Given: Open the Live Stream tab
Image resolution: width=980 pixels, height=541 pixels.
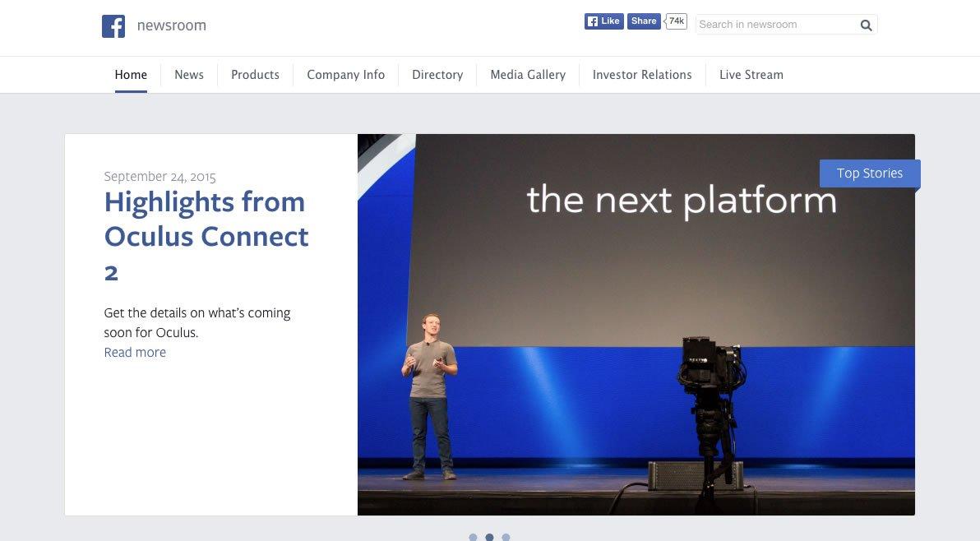Looking at the screenshot, I should (751, 75).
